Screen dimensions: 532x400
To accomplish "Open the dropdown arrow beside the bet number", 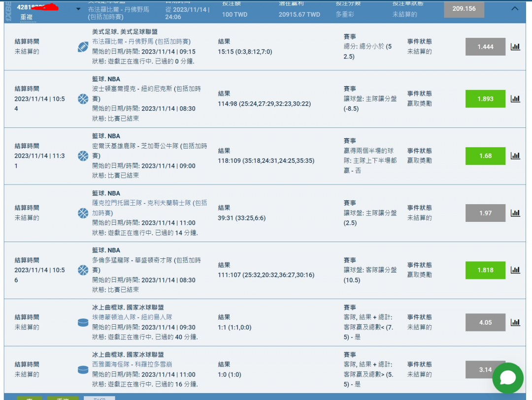I will point(78,9).
